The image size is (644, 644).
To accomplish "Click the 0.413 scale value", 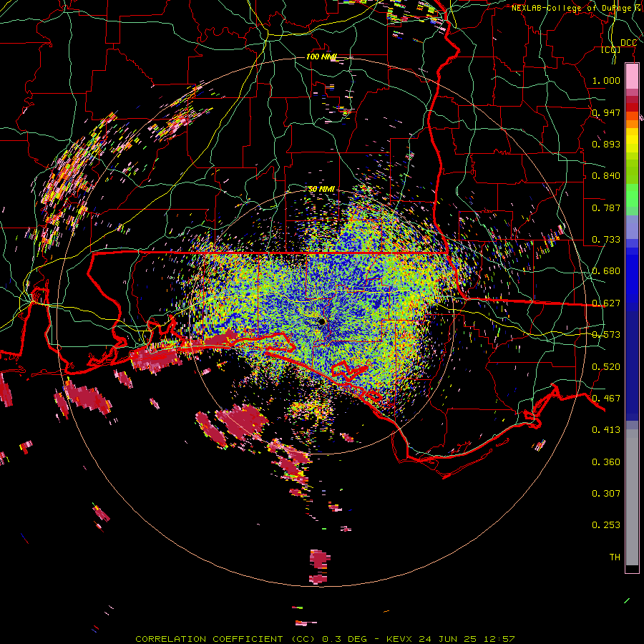I will click(606, 429).
